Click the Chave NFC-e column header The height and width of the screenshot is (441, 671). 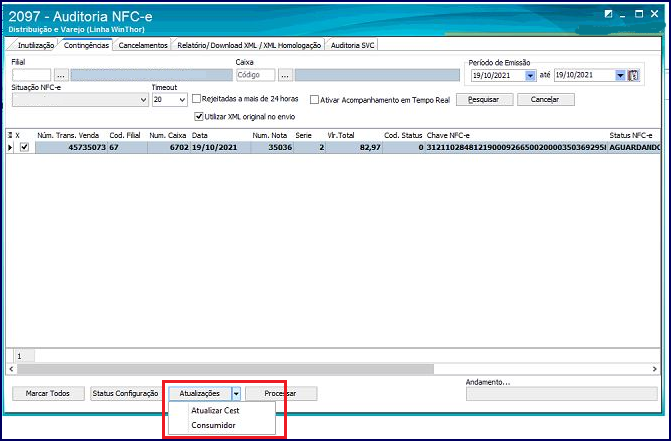click(x=448, y=135)
